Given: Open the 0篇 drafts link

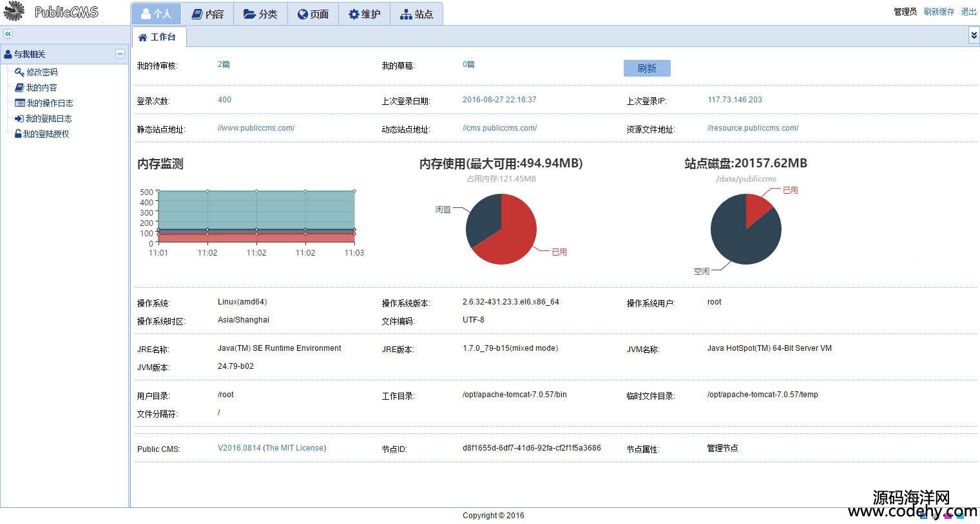Looking at the screenshot, I should [x=468, y=64].
